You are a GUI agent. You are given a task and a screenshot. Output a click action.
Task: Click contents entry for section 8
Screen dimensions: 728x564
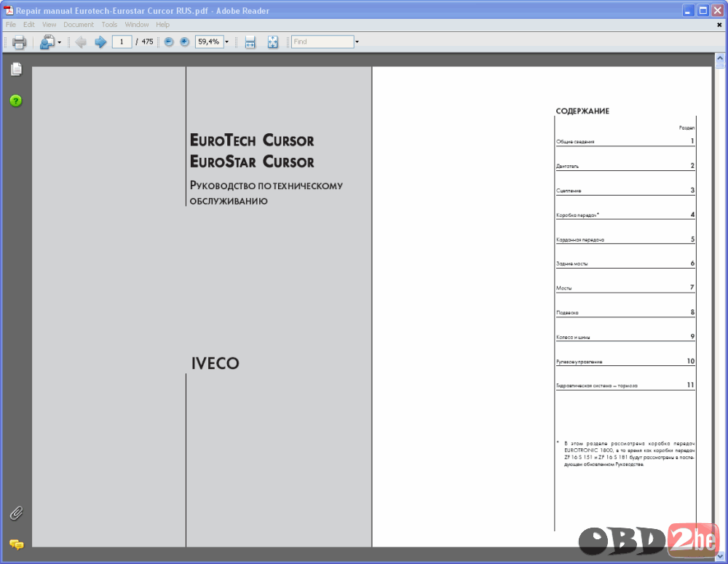coord(625,312)
